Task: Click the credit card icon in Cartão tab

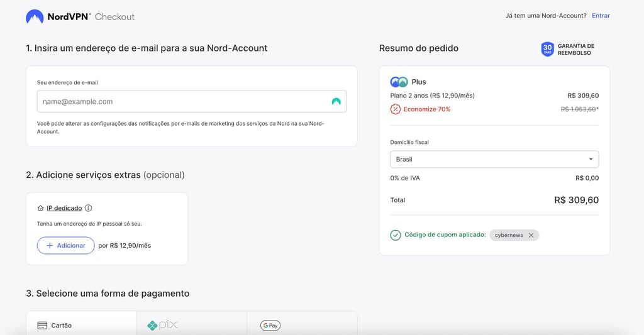Action: 42,326
